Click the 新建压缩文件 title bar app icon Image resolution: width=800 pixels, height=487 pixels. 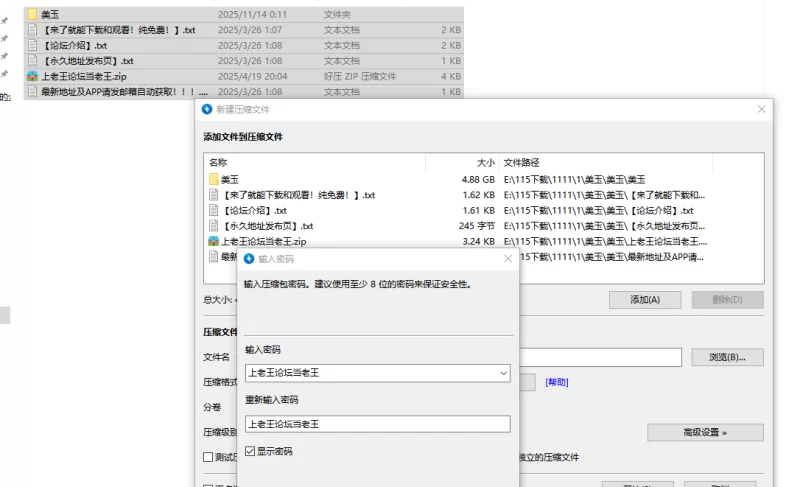click(x=208, y=109)
